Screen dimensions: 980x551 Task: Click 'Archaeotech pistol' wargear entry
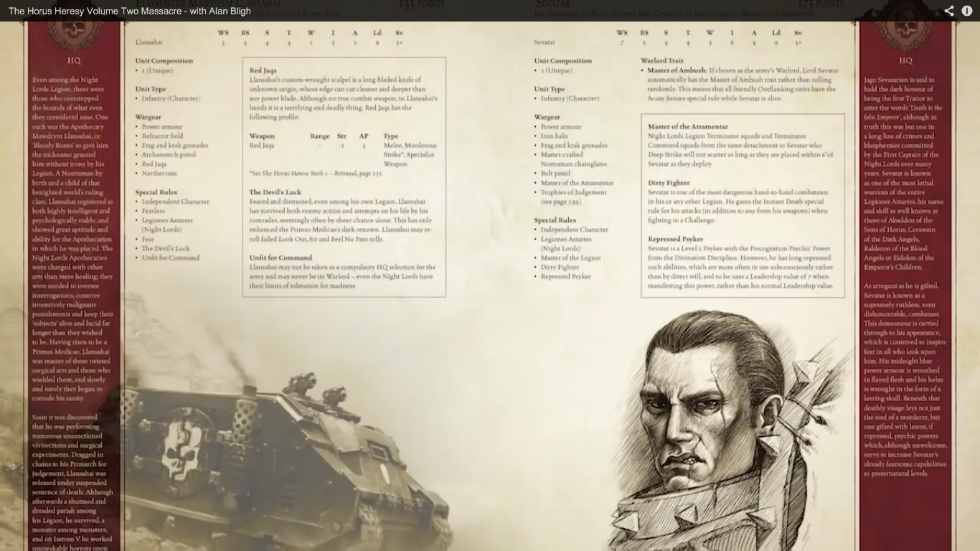click(x=169, y=154)
